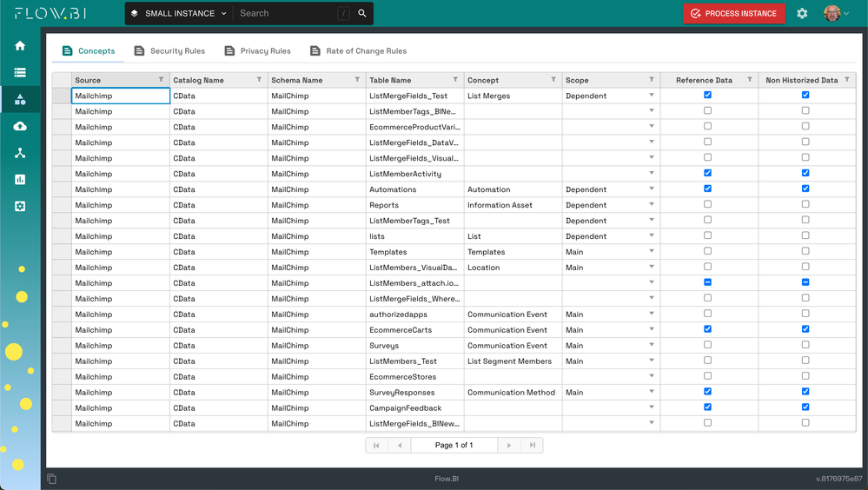This screenshot has height=490, width=868.
Task: Open settings gear in top bar
Action: coord(802,13)
